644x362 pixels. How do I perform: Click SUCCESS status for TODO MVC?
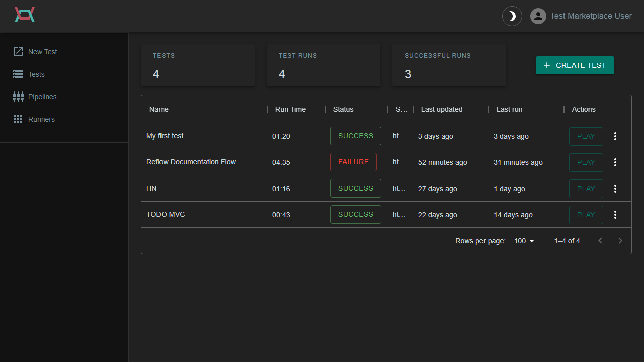(356, 215)
